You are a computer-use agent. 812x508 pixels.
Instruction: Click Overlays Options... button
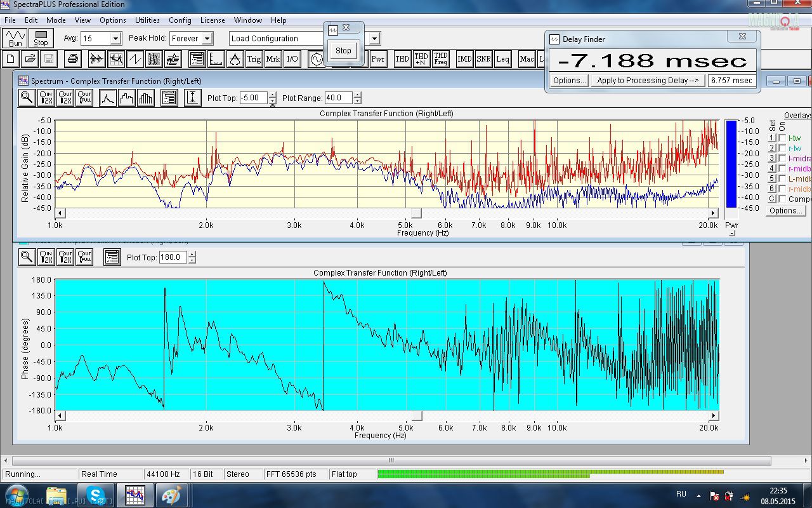coord(786,211)
